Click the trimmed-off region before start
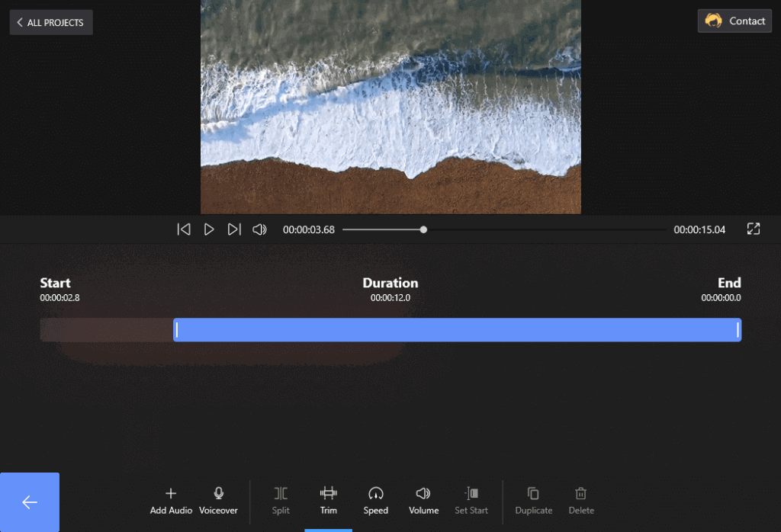781x532 pixels. pos(107,330)
